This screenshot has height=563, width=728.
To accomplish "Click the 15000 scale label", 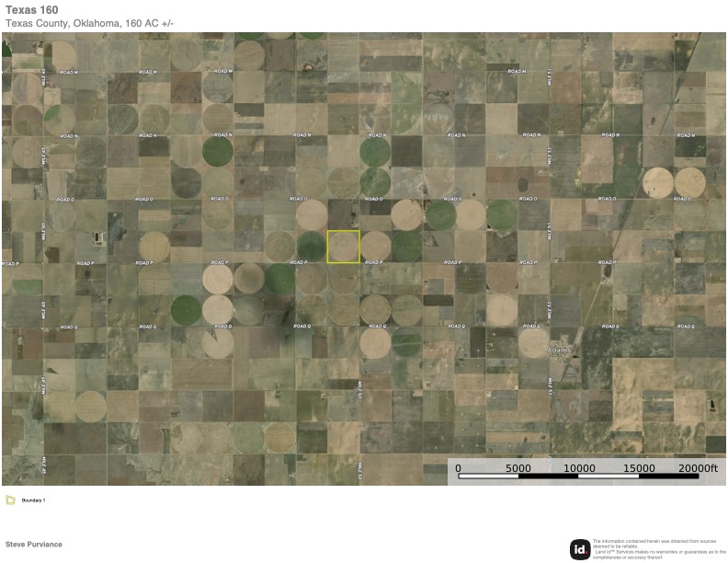I will tap(640, 468).
